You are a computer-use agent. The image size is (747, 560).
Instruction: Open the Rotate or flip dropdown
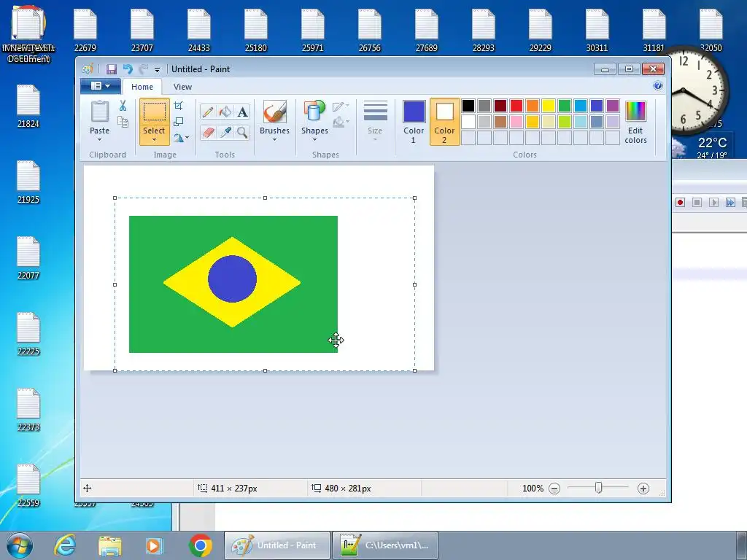(x=181, y=138)
